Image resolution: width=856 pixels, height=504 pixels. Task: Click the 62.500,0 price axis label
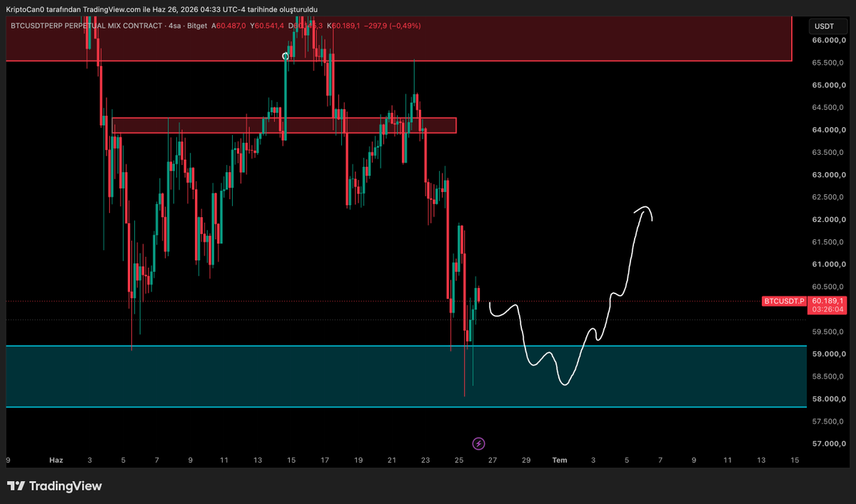[829, 197]
